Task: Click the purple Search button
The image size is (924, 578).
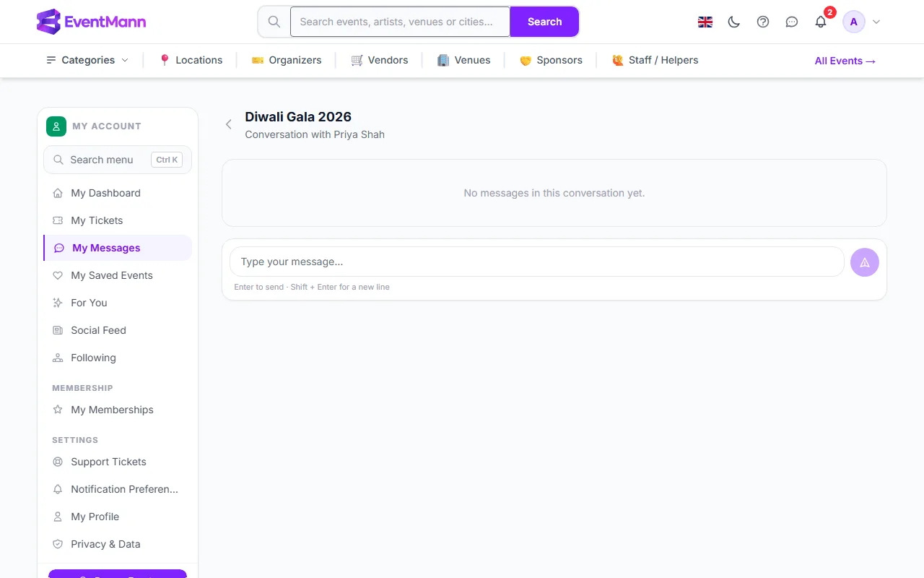Action: [x=544, y=22]
